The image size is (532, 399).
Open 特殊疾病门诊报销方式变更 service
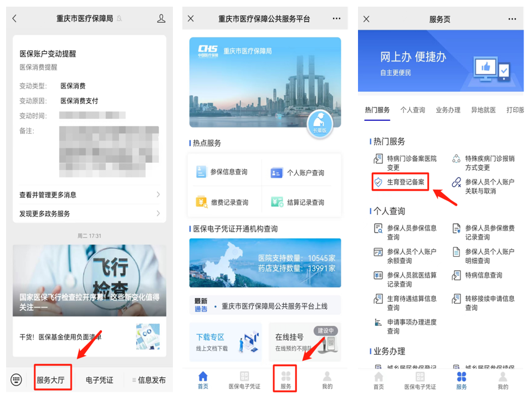tap(483, 163)
